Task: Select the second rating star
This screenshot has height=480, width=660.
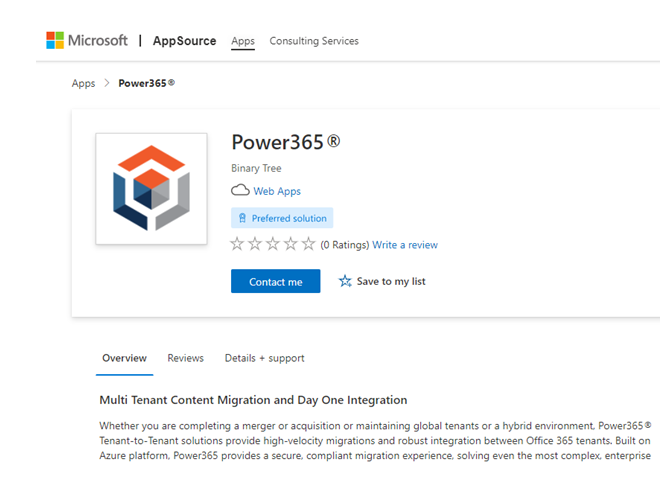Action: click(x=255, y=243)
